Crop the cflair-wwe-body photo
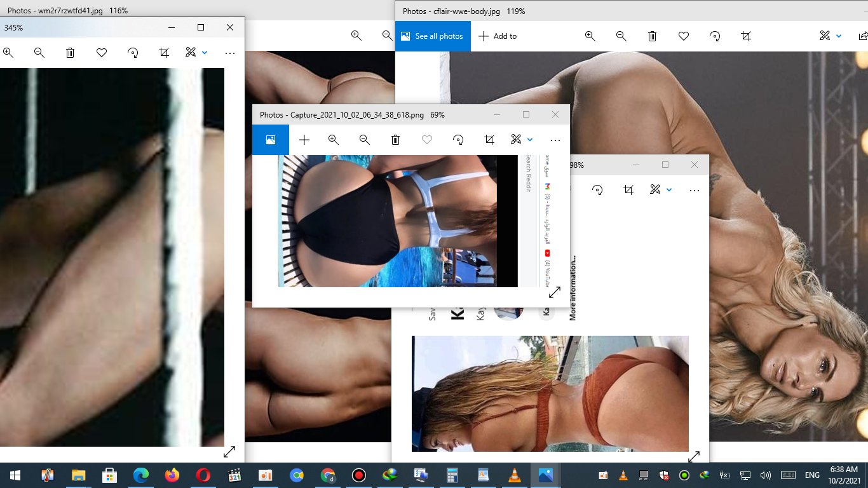Viewport: 868px width, 488px height. point(746,36)
